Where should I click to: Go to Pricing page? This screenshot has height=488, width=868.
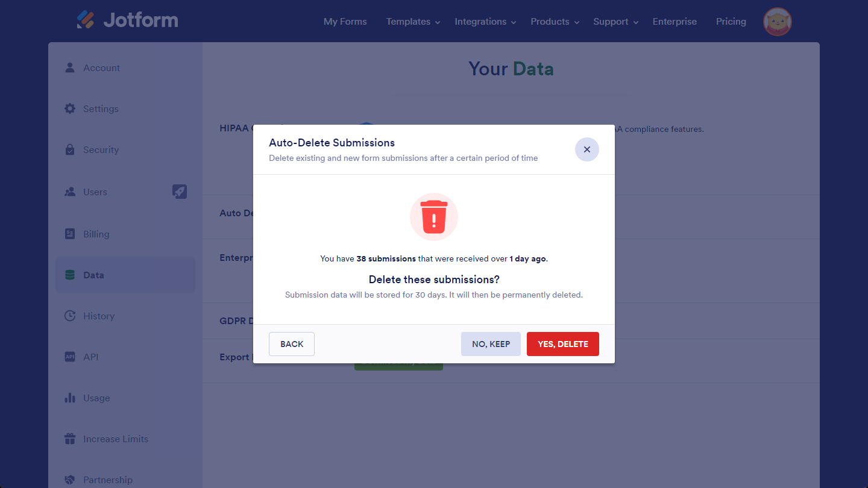(x=731, y=22)
